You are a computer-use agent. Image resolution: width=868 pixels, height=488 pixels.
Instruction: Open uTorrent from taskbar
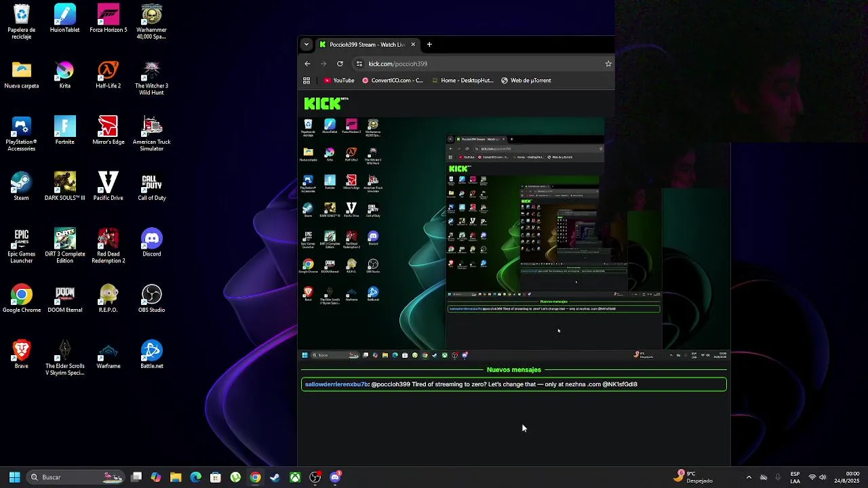(x=235, y=477)
